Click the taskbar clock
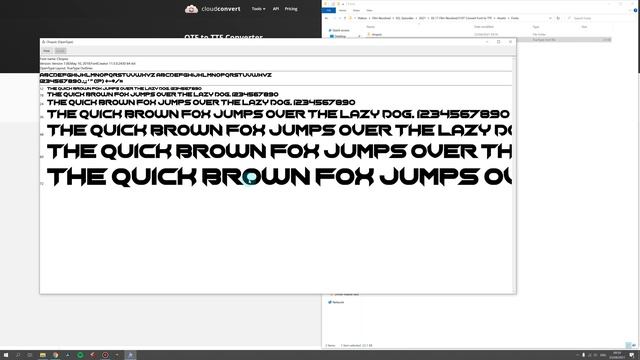Viewport: 640px width, 360px height. [x=617, y=355]
